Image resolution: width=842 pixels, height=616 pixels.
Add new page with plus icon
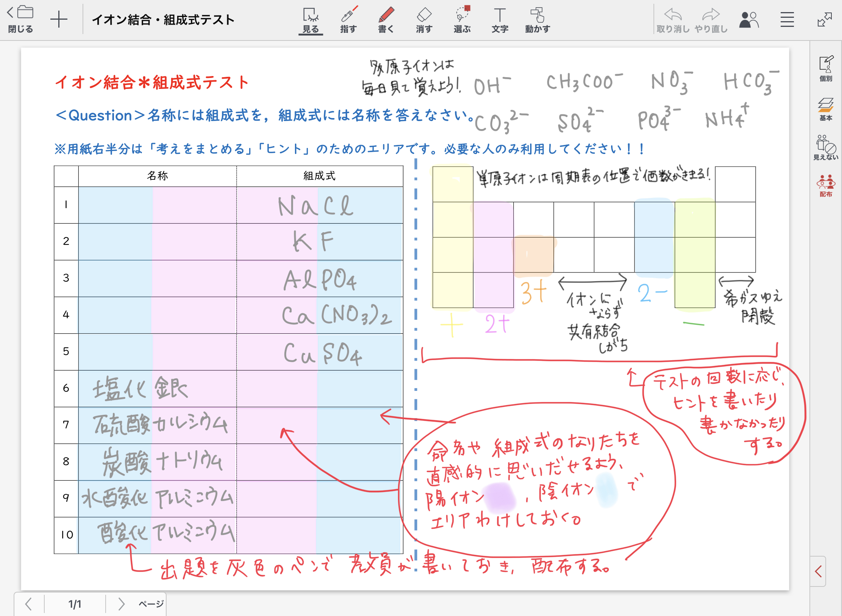coord(59,20)
